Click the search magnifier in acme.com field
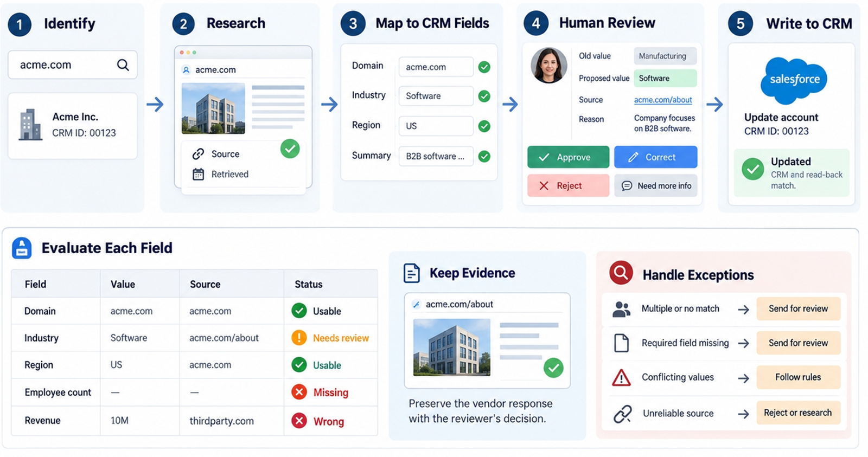Viewport: 868px width, 457px height. click(123, 65)
